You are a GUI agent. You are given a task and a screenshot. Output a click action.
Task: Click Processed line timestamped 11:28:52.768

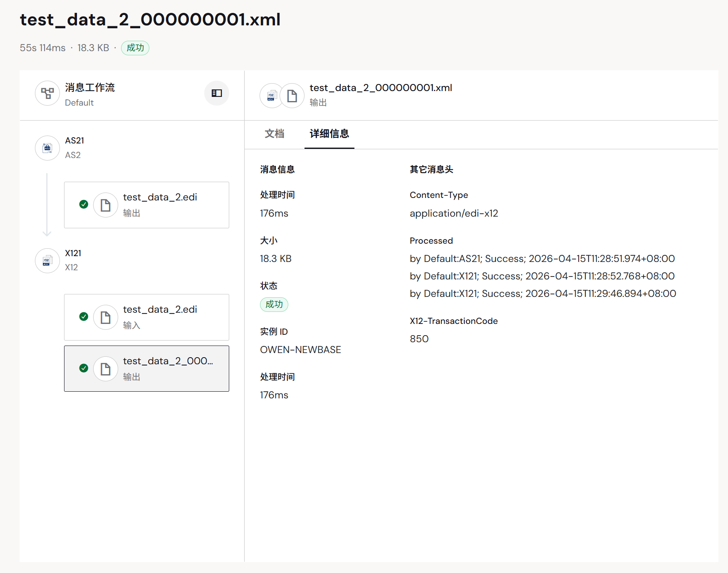click(542, 276)
